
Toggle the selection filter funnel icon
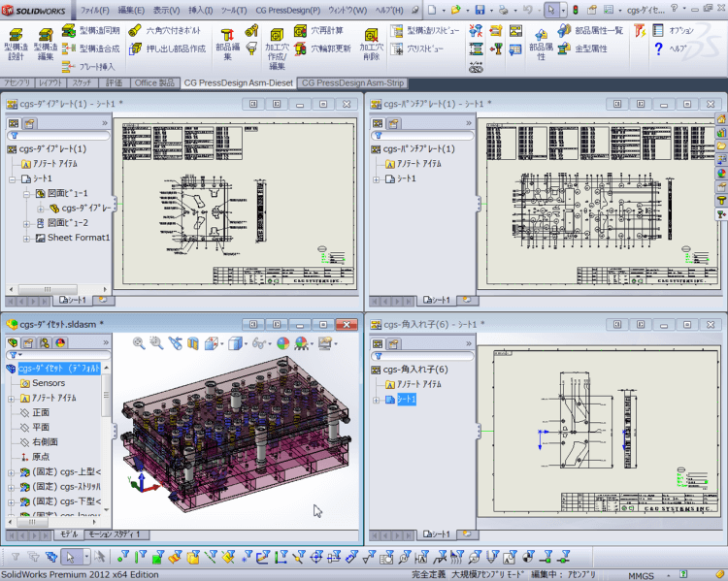(16, 557)
